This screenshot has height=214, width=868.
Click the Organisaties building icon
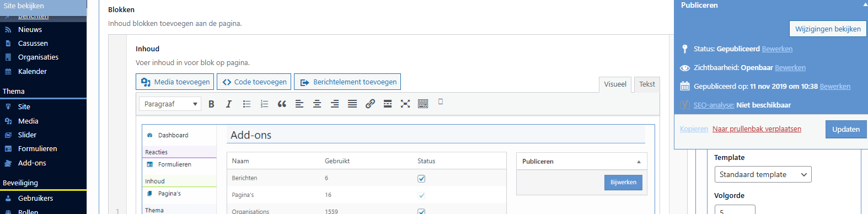click(8, 57)
